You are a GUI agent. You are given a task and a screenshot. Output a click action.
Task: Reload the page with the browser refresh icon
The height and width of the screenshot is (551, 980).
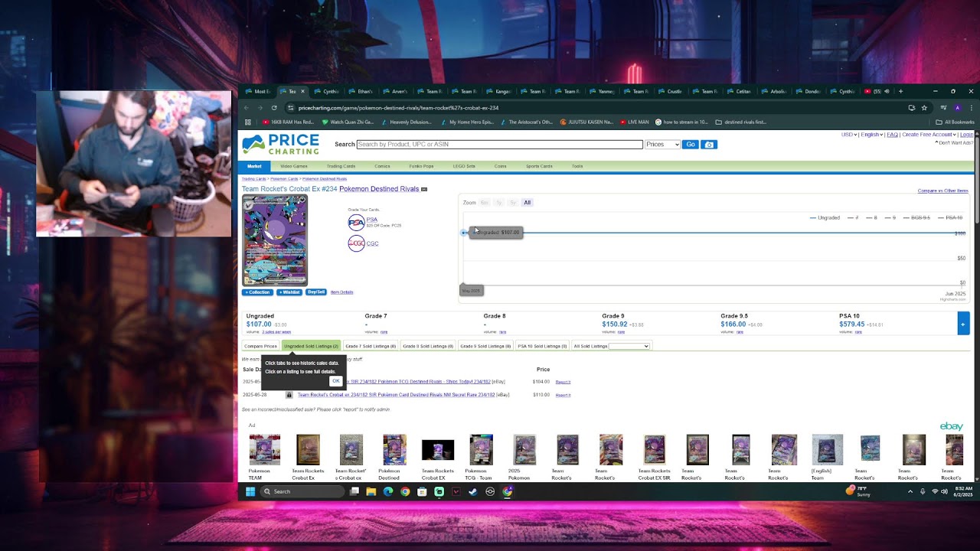point(274,108)
